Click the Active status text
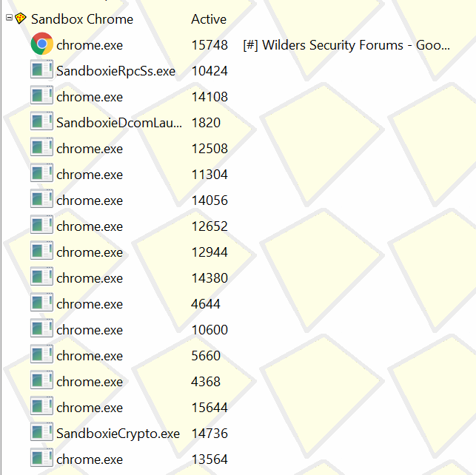Viewport: 476px width, 475px height. click(209, 19)
